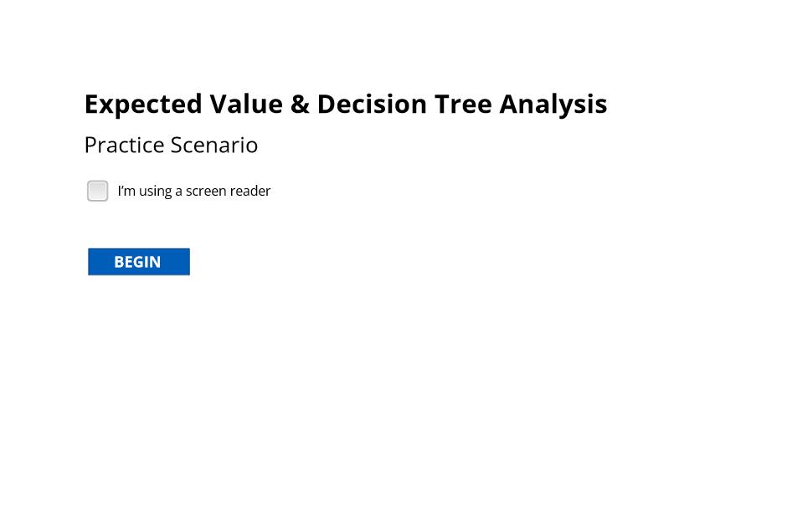787x532 pixels.
Task: Click the word "Tree" in the heading
Action: (463, 105)
